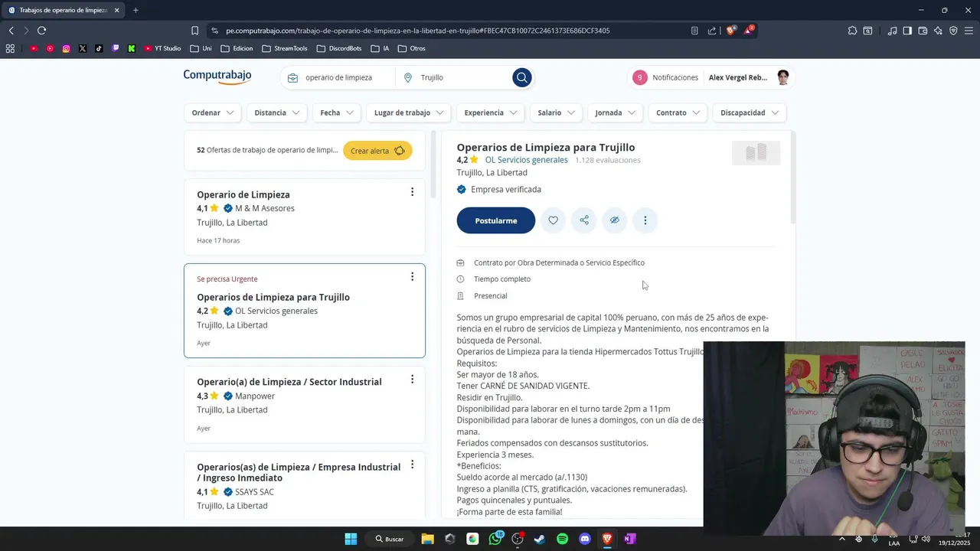Image resolution: width=980 pixels, height=551 pixels.
Task: Open the StreamTools bookmarks folder
Action: [x=284, y=48]
